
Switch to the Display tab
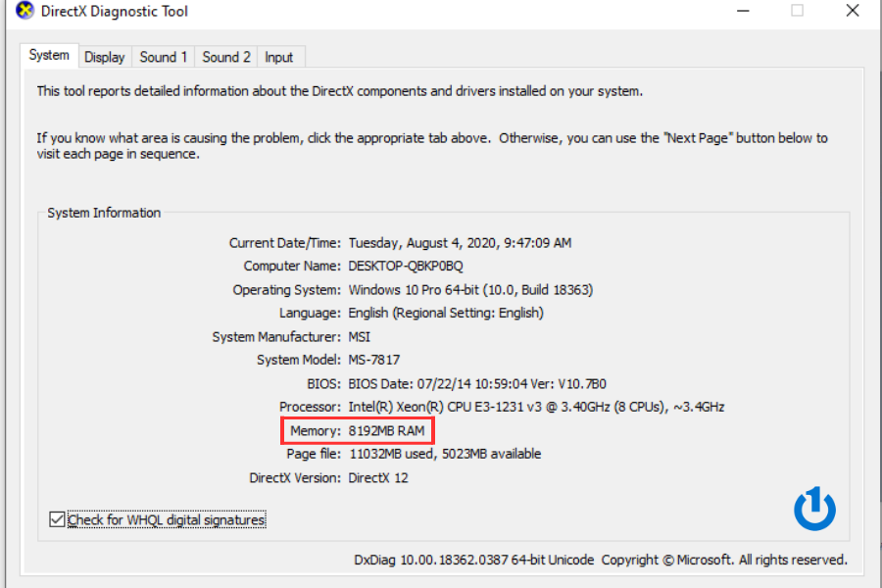point(104,56)
